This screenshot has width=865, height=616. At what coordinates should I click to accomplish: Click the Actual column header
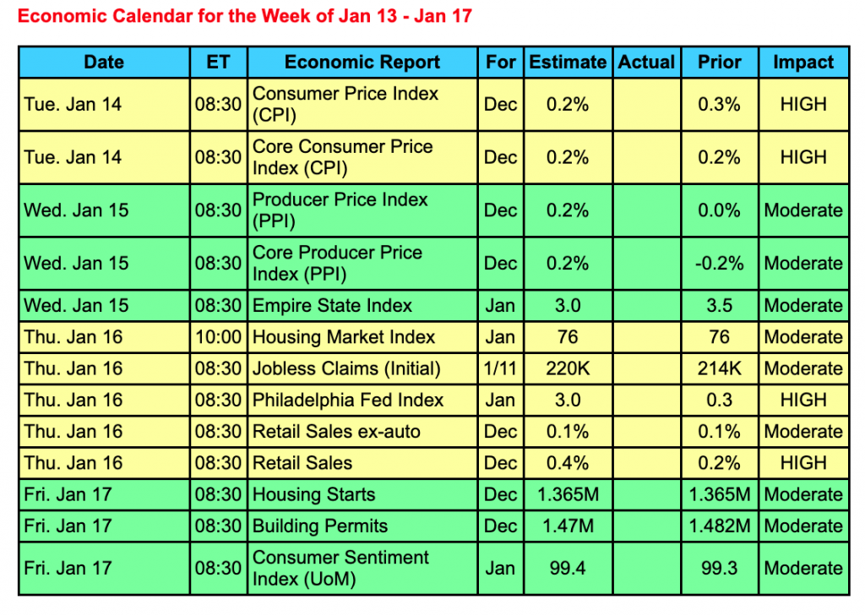pyautogui.click(x=646, y=63)
